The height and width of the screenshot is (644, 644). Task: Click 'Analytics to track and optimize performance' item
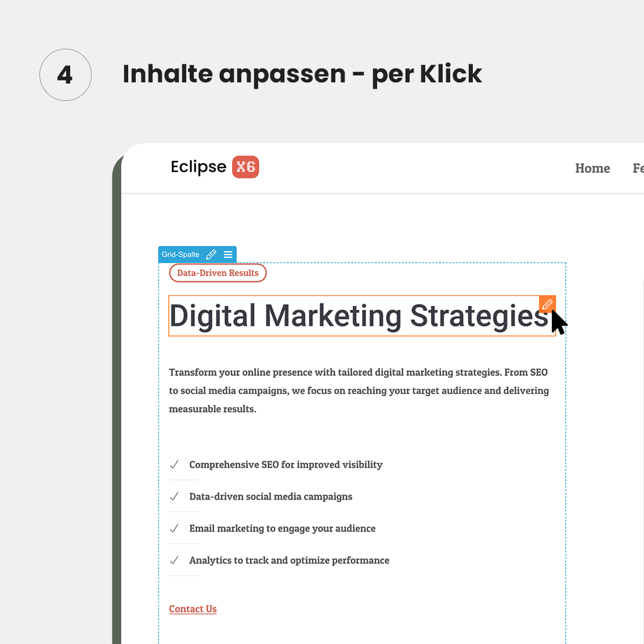coord(289,560)
